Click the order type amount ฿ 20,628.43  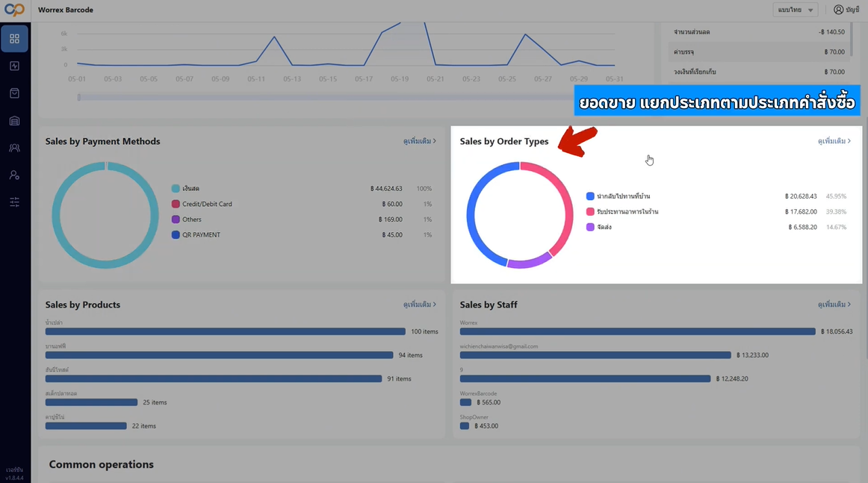click(x=801, y=196)
